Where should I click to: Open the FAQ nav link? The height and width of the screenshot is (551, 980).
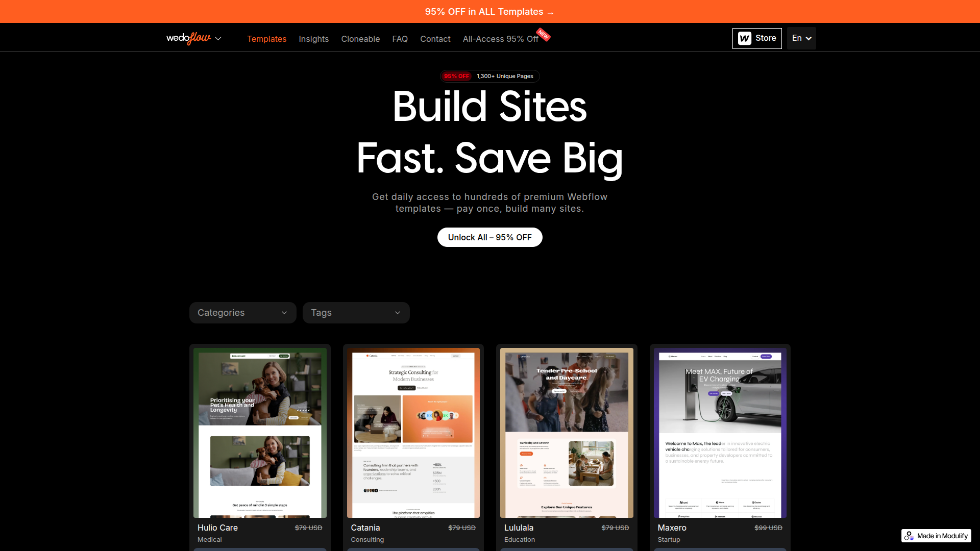400,39
